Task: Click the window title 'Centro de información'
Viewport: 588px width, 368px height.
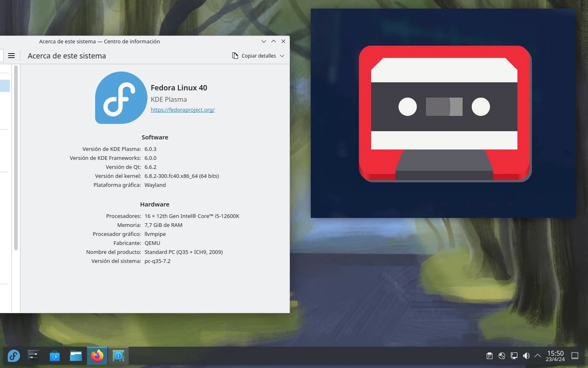Action: pos(132,41)
